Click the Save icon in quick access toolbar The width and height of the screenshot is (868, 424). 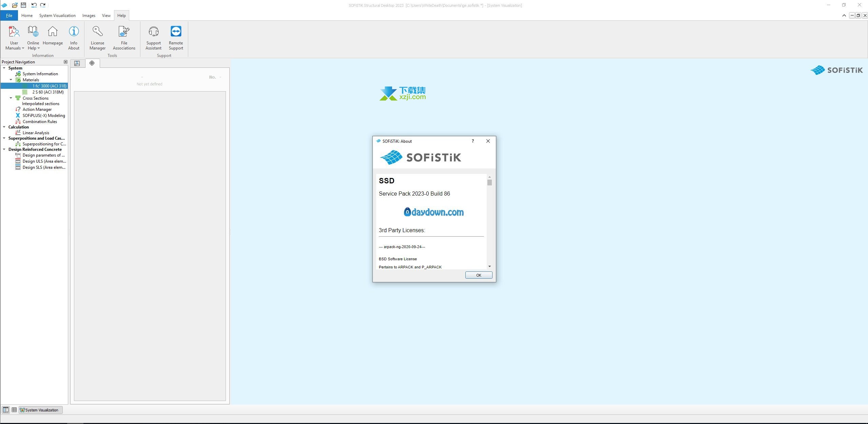(x=23, y=5)
